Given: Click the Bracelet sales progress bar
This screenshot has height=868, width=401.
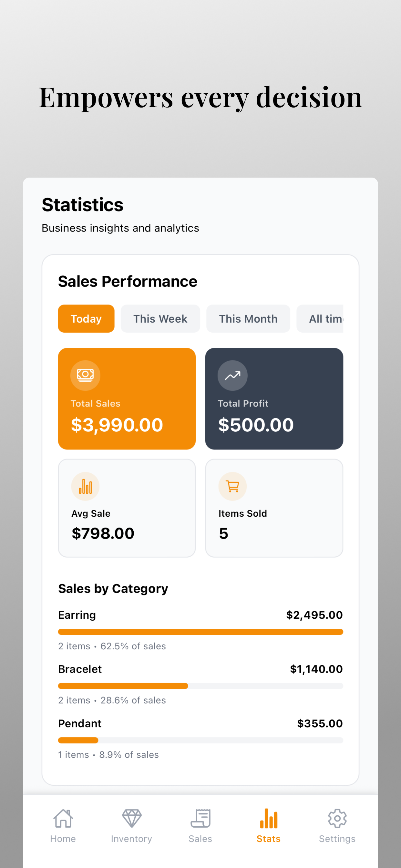Looking at the screenshot, I should pos(200,686).
